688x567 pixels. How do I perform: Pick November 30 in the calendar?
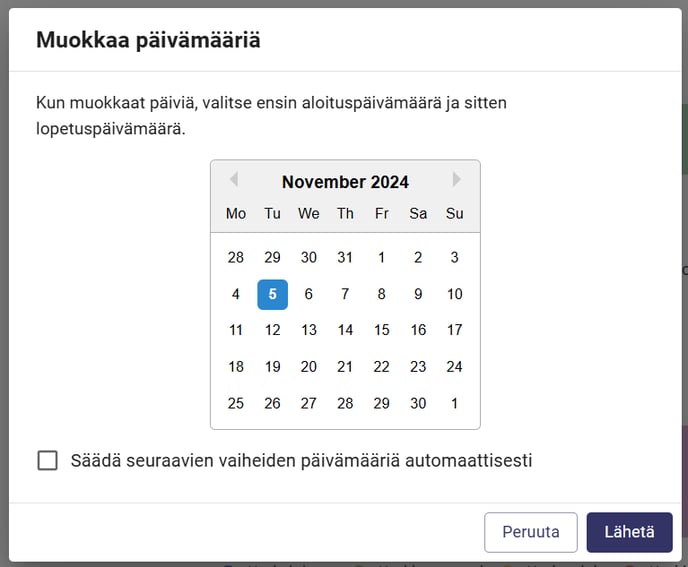[418, 403]
